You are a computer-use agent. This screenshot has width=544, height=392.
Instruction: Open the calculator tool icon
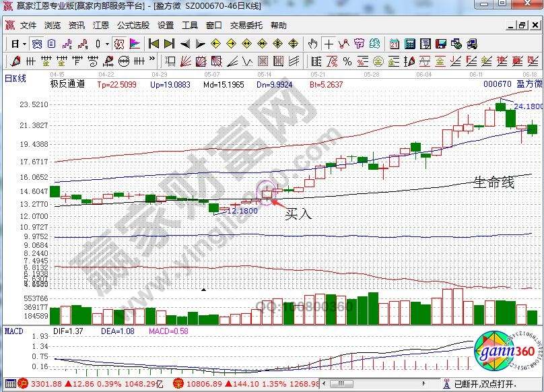point(410,44)
